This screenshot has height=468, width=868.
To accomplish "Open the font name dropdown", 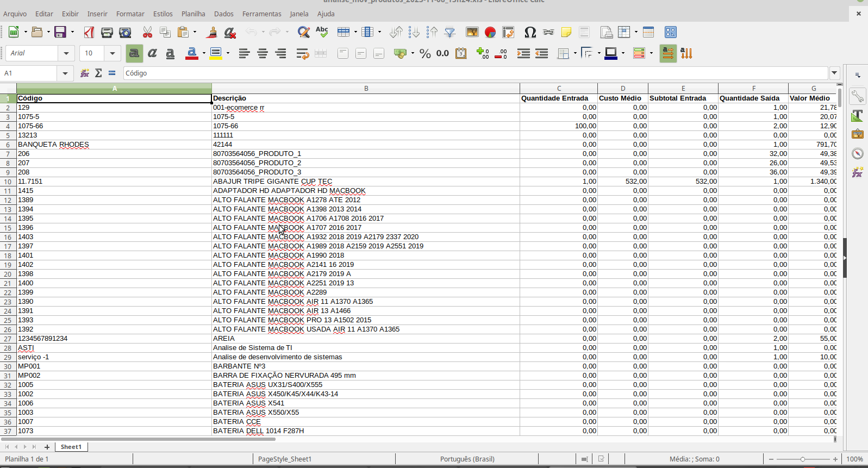I will (66, 53).
